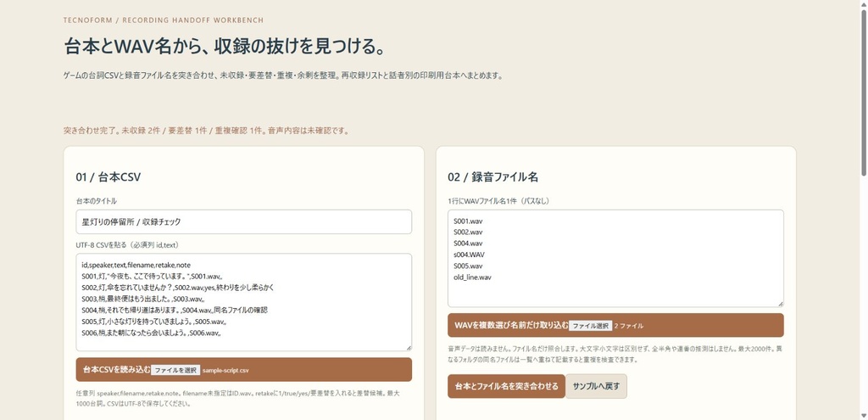The image size is (868, 420).
Task: Run 台本とファイル名を突き合わせる button
Action: click(506, 386)
